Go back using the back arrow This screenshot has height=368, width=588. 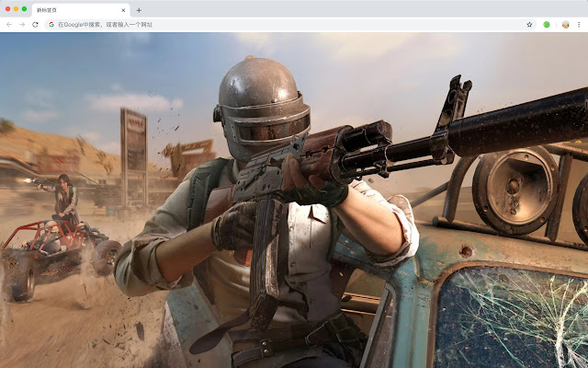(x=9, y=25)
